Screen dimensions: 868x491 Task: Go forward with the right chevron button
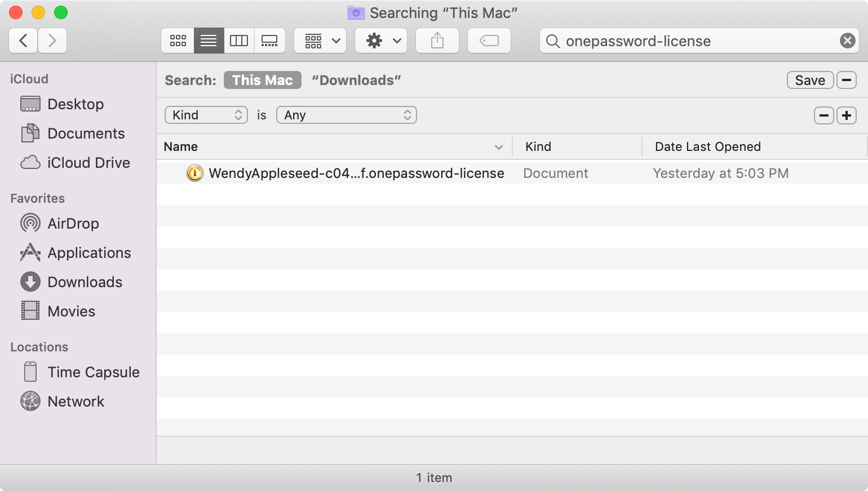pyautogui.click(x=52, y=41)
